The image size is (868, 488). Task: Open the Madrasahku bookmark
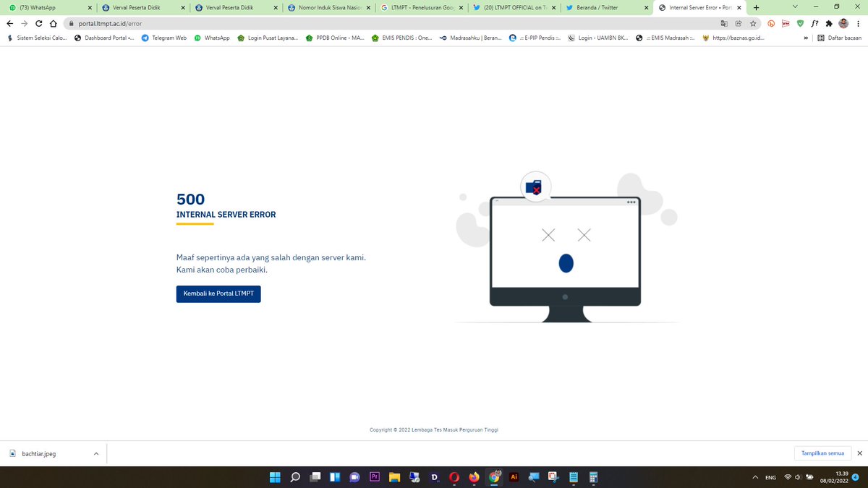(470, 38)
